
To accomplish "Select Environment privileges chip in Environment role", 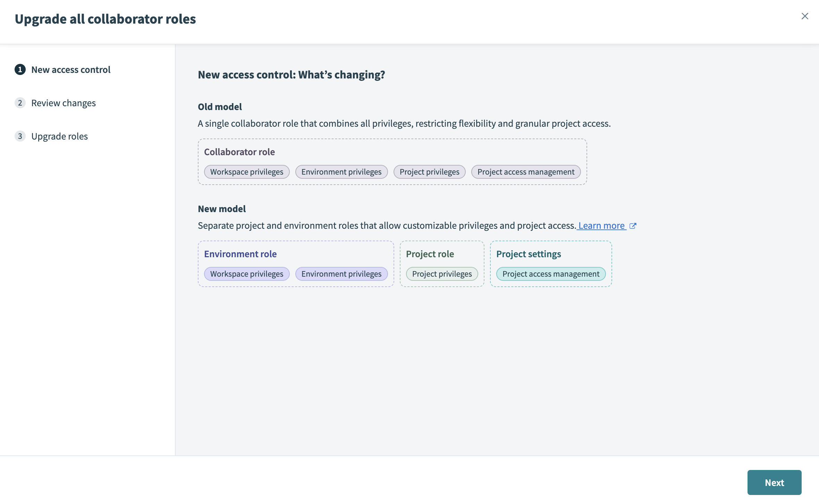I will point(341,274).
